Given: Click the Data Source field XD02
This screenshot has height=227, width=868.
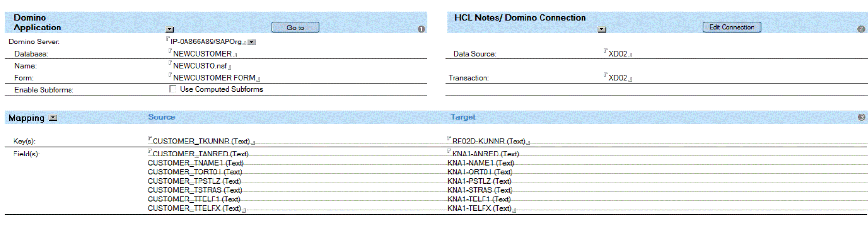Looking at the screenshot, I should click(x=617, y=54).
